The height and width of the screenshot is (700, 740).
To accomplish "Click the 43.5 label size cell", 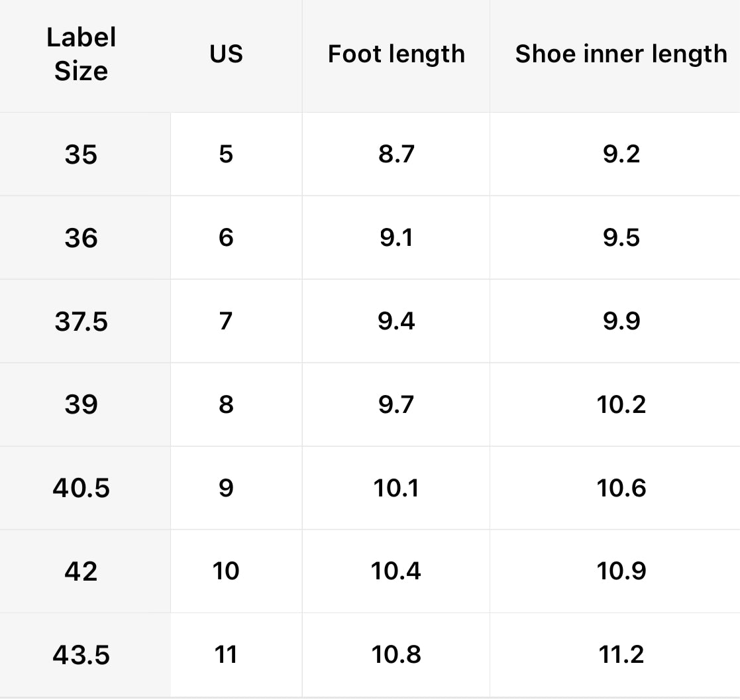I will tap(81, 655).
